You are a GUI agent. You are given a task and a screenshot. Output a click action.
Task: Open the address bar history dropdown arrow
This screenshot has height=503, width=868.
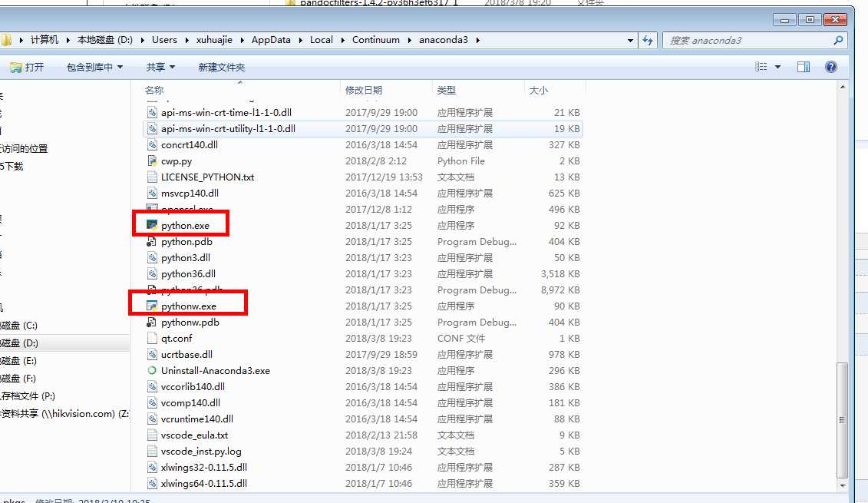(x=630, y=40)
